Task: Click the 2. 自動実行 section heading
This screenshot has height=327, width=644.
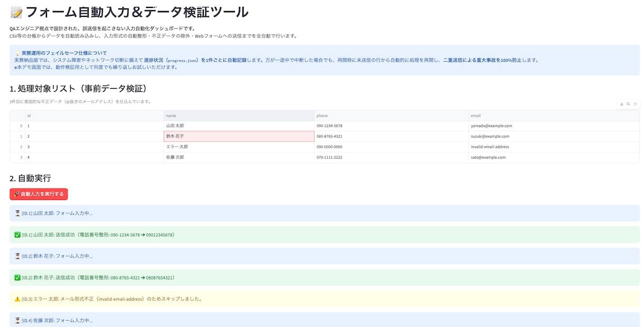Action: coord(30,178)
